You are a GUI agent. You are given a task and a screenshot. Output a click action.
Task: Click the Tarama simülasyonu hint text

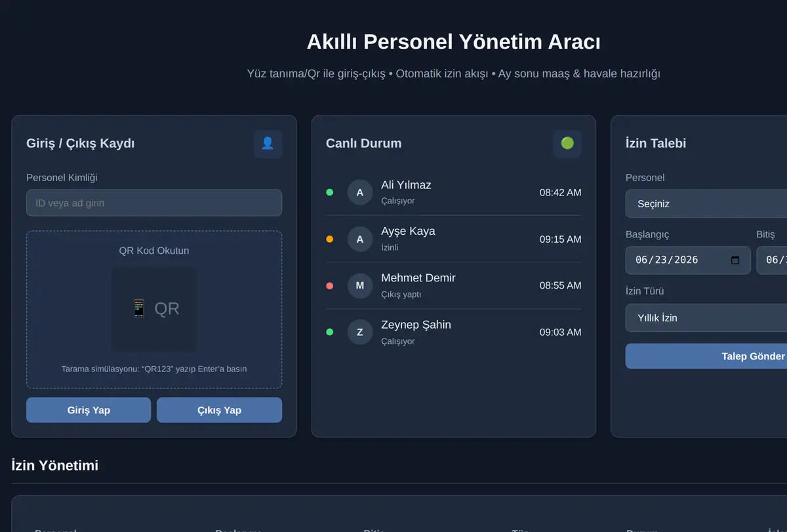point(154,369)
